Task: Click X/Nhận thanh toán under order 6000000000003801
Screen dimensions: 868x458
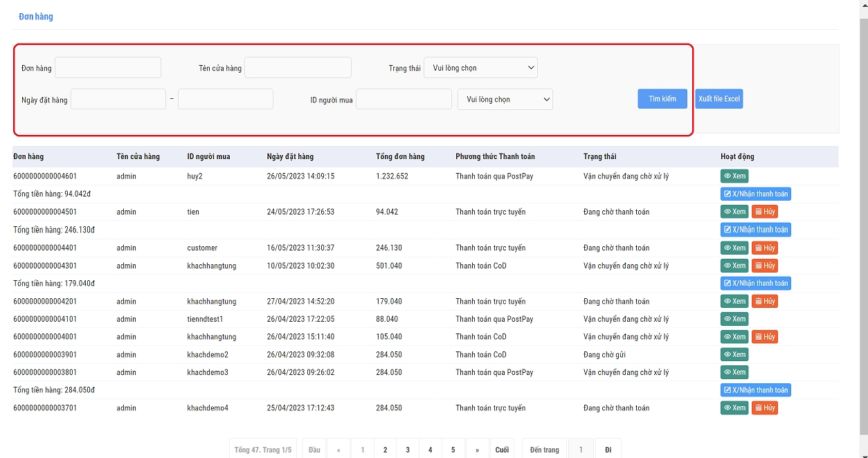Action: coord(755,390)
